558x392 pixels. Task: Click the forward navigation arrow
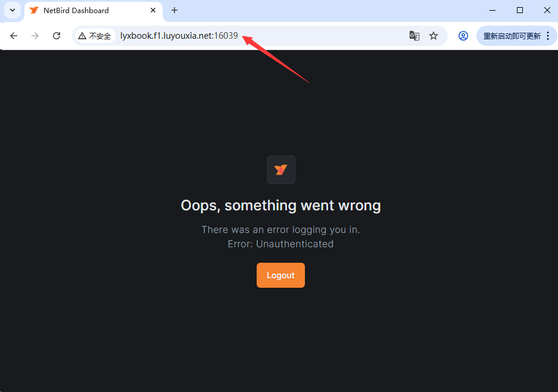coord(35,36)
